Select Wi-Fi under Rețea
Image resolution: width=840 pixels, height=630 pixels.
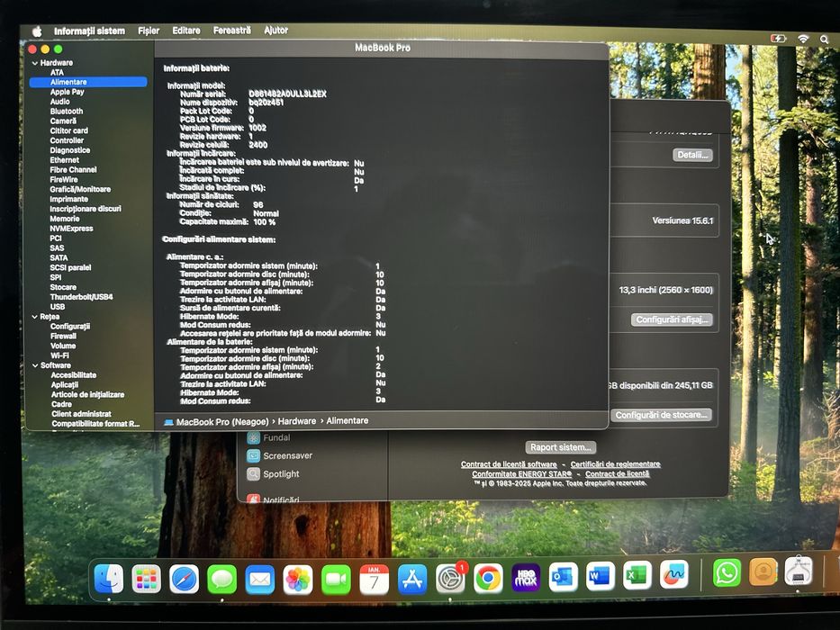59,355
